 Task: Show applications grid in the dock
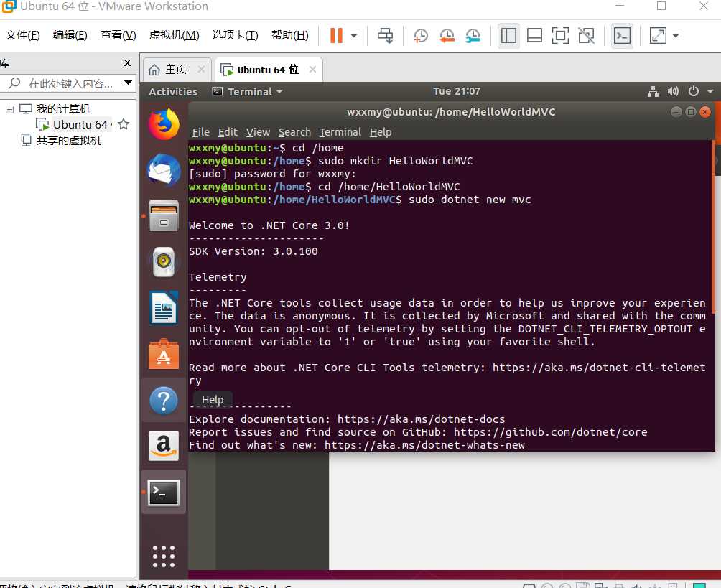164,556
